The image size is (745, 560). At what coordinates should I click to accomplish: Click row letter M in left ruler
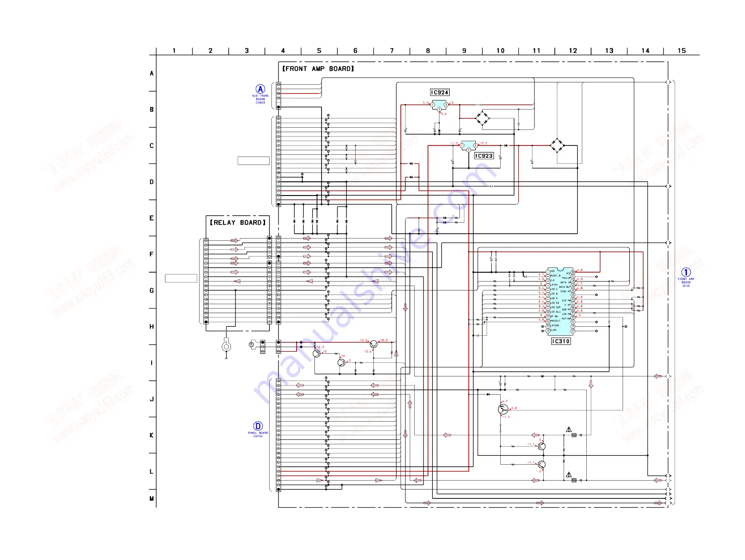[152, 499]
